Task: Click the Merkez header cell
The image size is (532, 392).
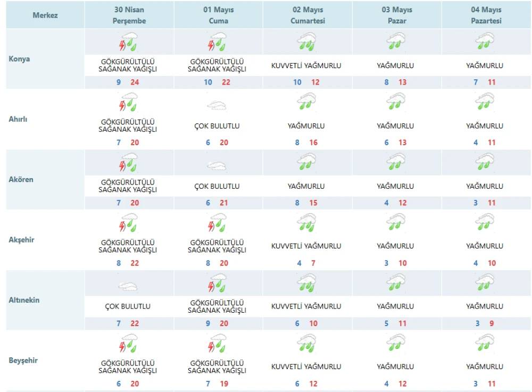Action: 45,15
